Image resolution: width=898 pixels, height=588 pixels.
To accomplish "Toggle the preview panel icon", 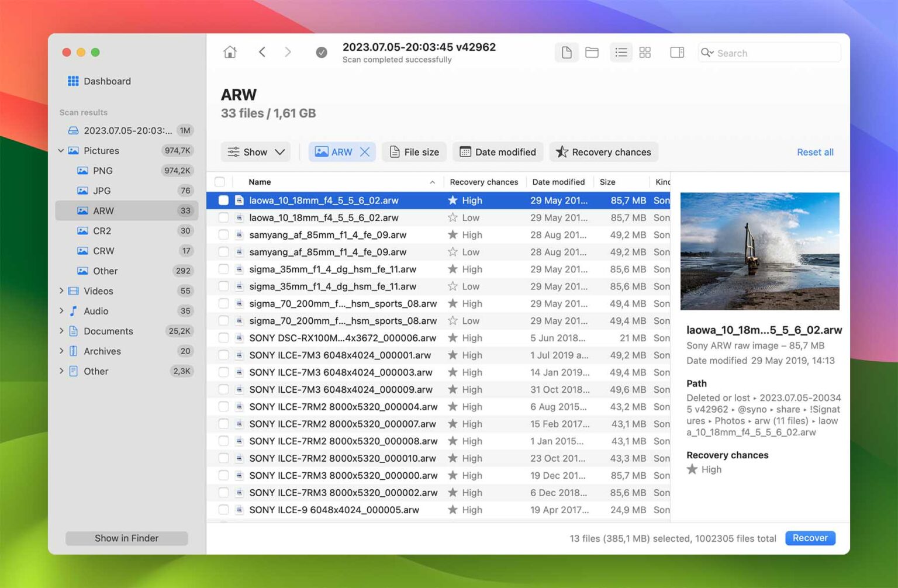I will pos(676,52).
